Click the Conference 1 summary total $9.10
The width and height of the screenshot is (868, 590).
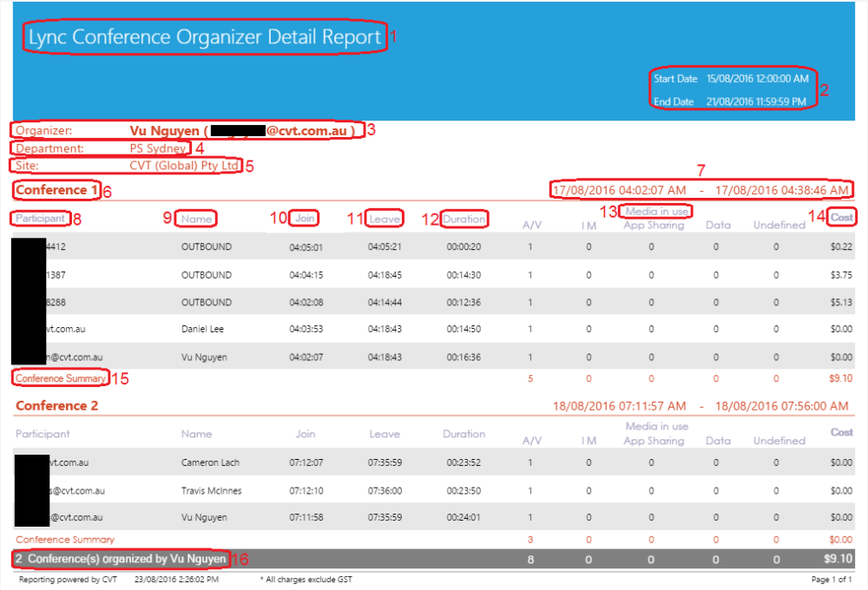[x=841, y=378]
